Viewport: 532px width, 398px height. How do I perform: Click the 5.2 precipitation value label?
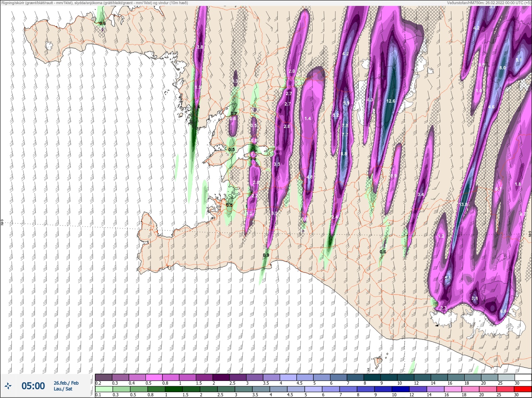click(x=336, y=115)
